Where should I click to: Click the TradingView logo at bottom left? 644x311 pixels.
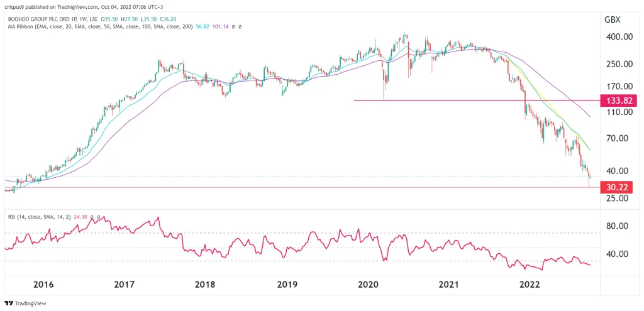click(x=25, y=303)
